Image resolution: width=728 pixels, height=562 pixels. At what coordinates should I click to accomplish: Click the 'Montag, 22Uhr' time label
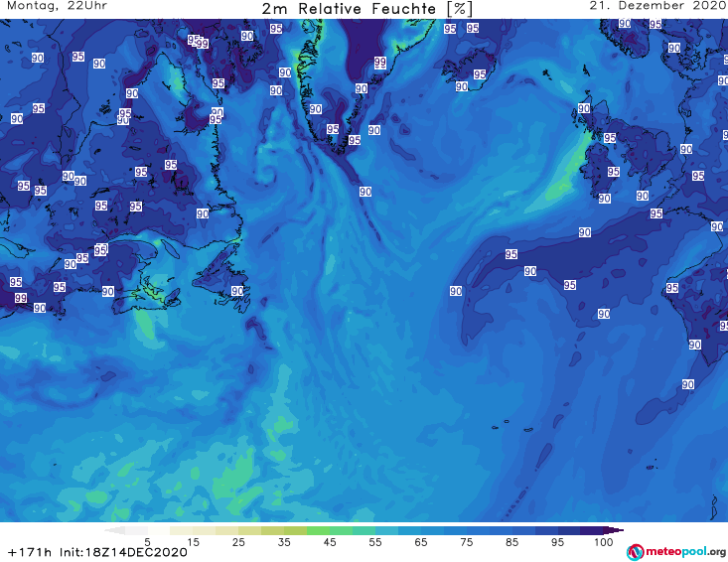point(57,6)
